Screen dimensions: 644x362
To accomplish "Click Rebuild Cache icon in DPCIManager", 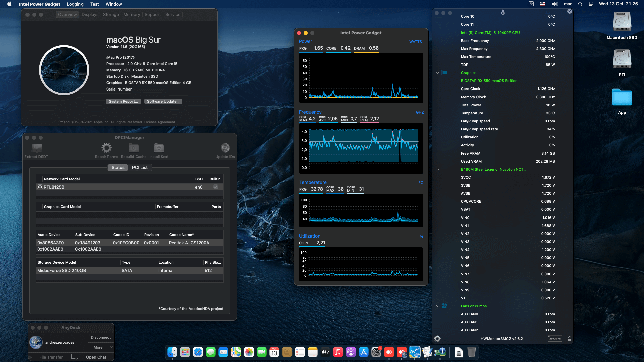I will [x=134, y=148].
